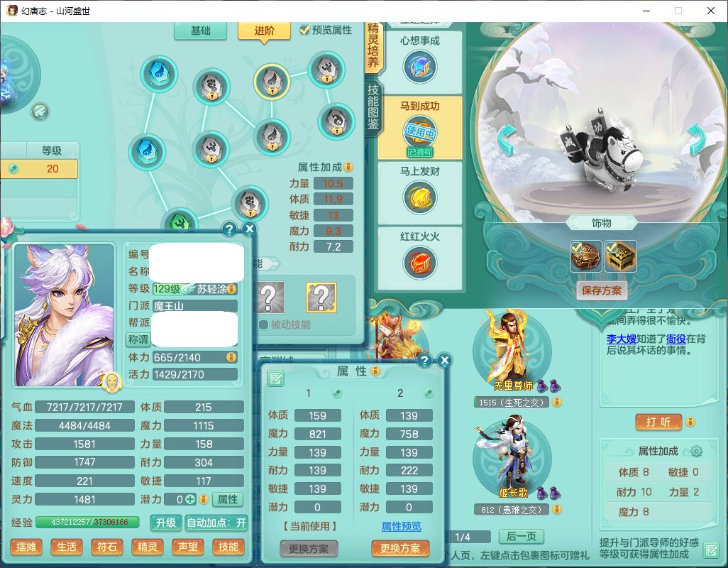
Task: Click the 后一页 next page button
Action: click(x=522, y=537)
